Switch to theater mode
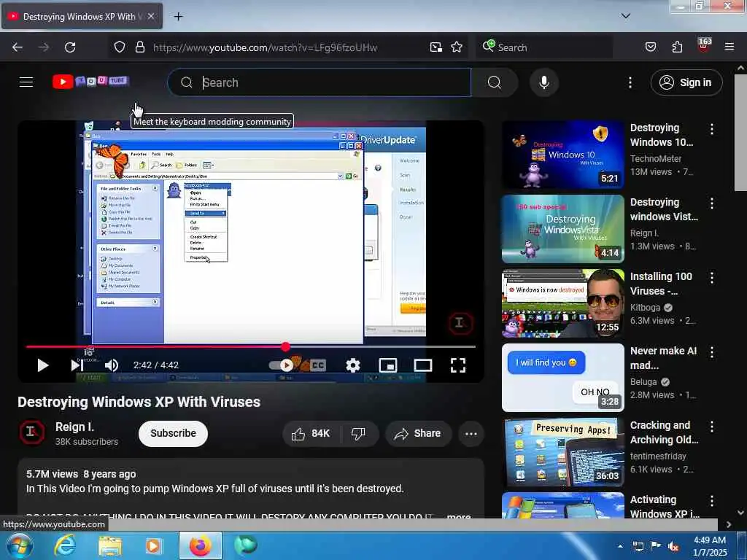 [422, 365]
